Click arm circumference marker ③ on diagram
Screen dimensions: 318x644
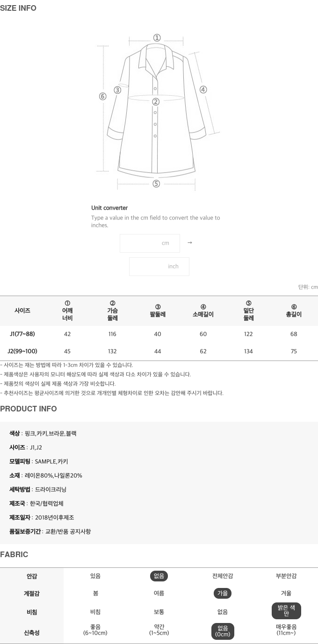point(117,90)
